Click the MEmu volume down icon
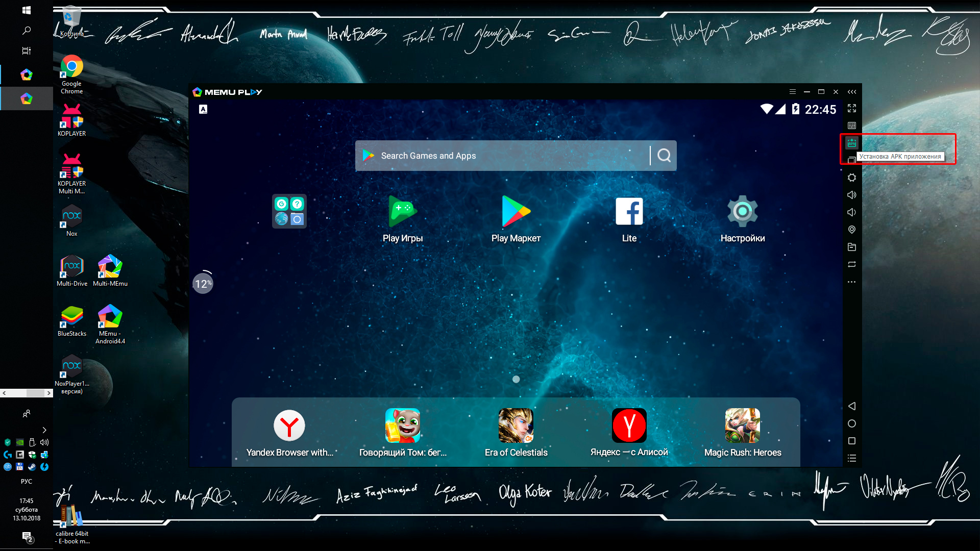The image size is (980, 551). [x=851, y=212]
